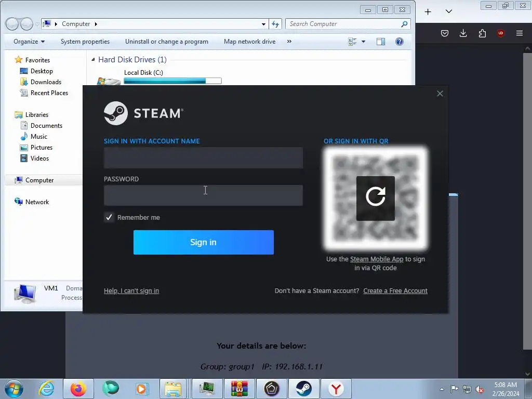Click Computer in the address bar
The height and width of the screenshot is (399, 532).
coord(76,24)
